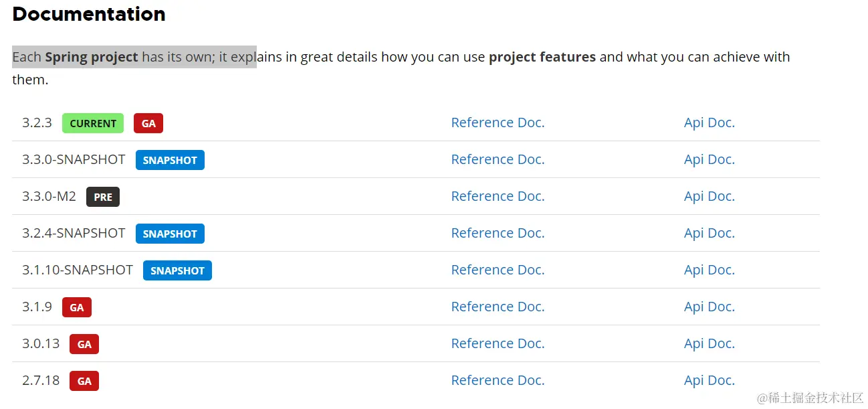
Task: Click the dark PRE badge
Action: (103, 197)
